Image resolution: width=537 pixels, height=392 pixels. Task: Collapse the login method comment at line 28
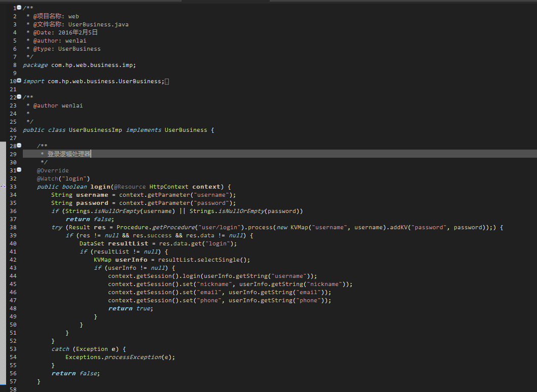click(19, 145)
